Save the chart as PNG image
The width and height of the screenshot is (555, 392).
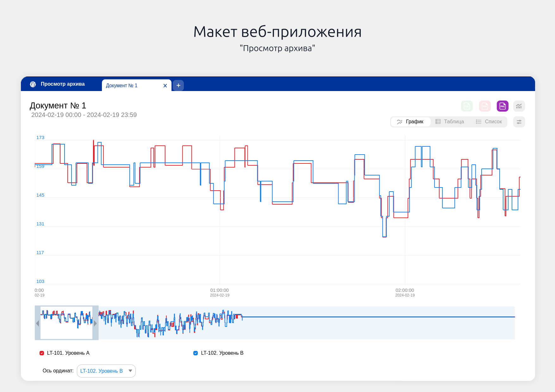[x=502, y=106]
